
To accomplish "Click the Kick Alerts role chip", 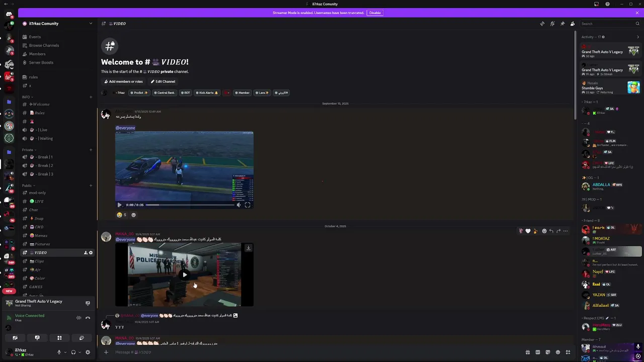I will pyautogui.click(x=206, y=93).
